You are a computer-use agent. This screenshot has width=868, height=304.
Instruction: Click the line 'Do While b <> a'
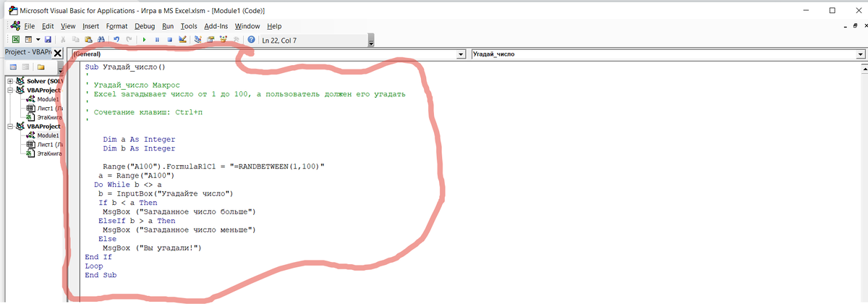[128, 185]
